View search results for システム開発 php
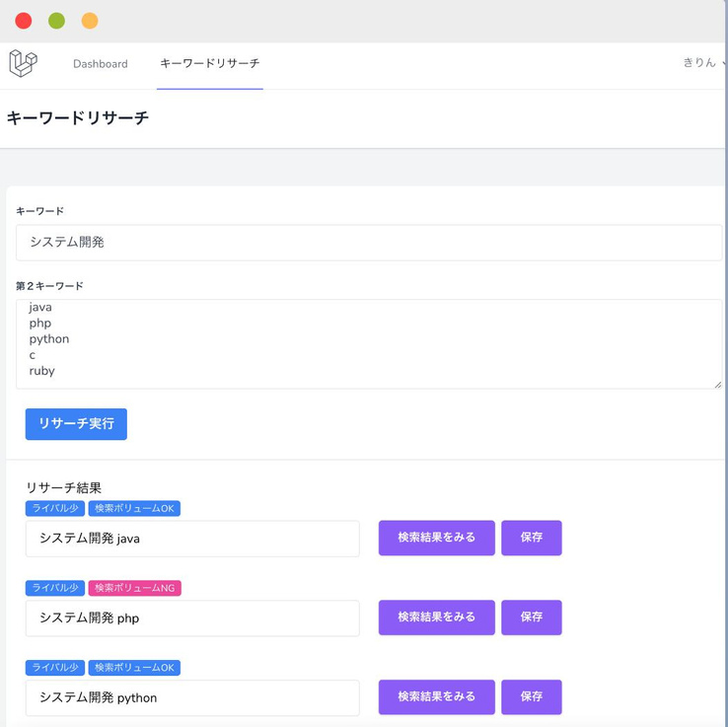 click(436, 618)
